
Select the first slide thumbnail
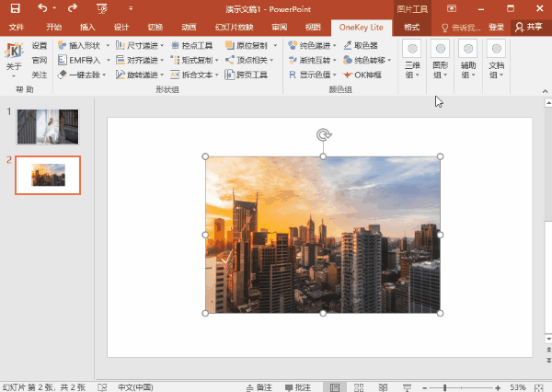pos(47,127)
